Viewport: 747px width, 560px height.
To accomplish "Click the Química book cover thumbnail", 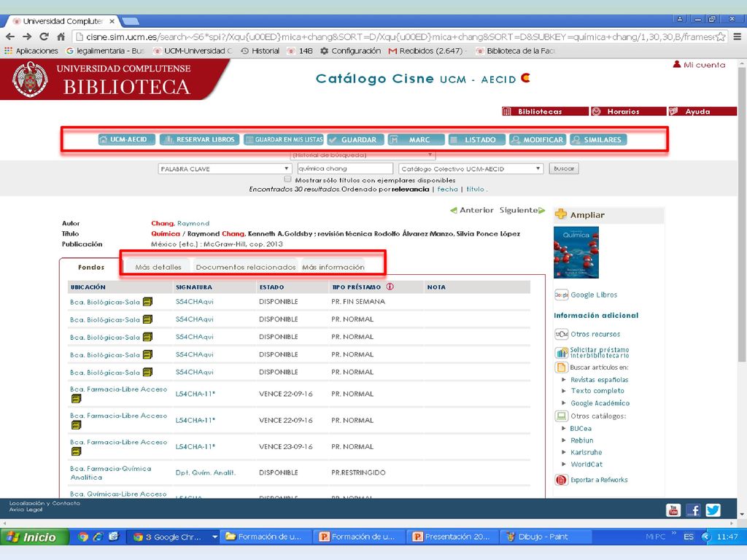I will coord(576,252).
